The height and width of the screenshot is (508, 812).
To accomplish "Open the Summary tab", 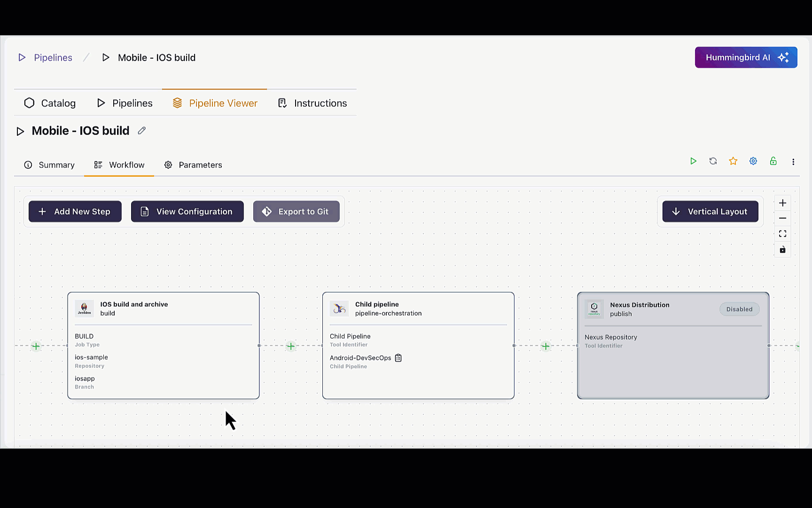I will tap(49, 165).
